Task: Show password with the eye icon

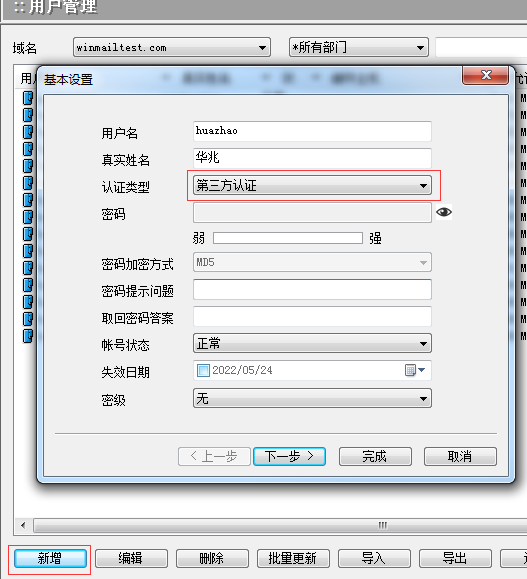Action: [x=444, y=212]
